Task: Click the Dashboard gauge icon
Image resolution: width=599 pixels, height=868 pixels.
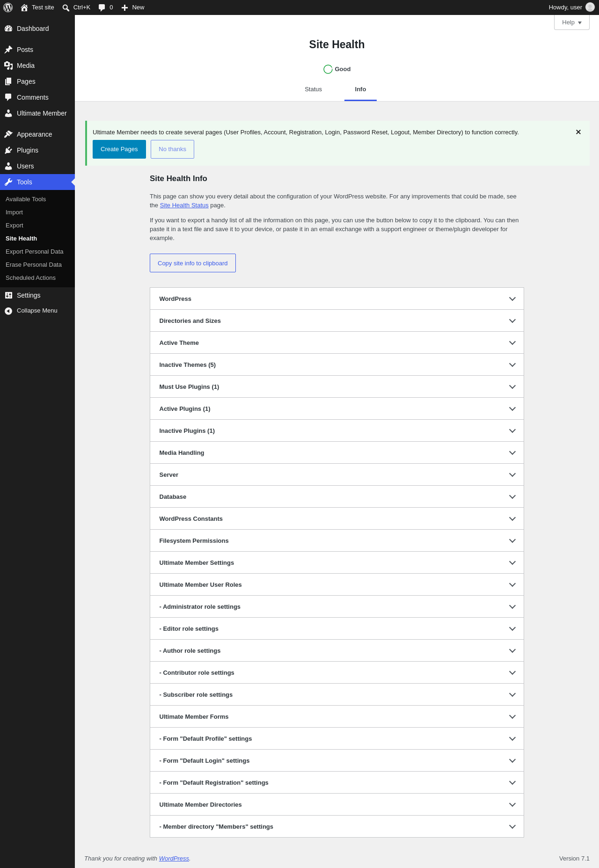Action: pyautogui.click(x=8, y=29)
